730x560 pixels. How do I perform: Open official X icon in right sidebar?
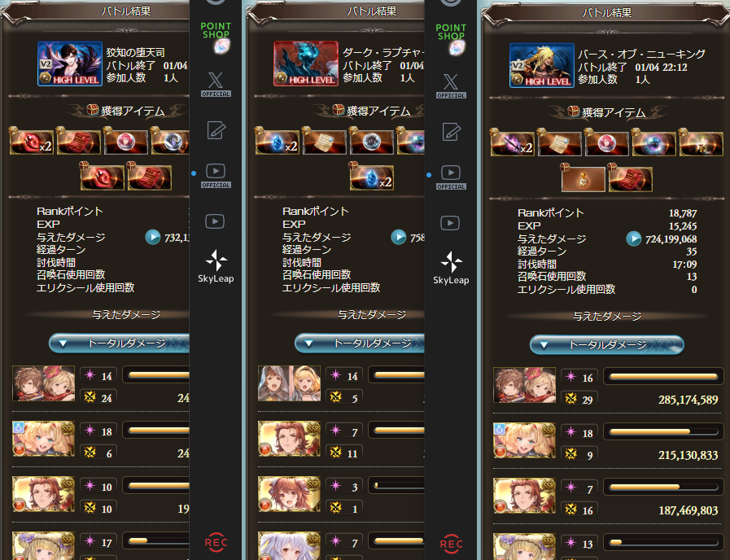click(451, 86)
